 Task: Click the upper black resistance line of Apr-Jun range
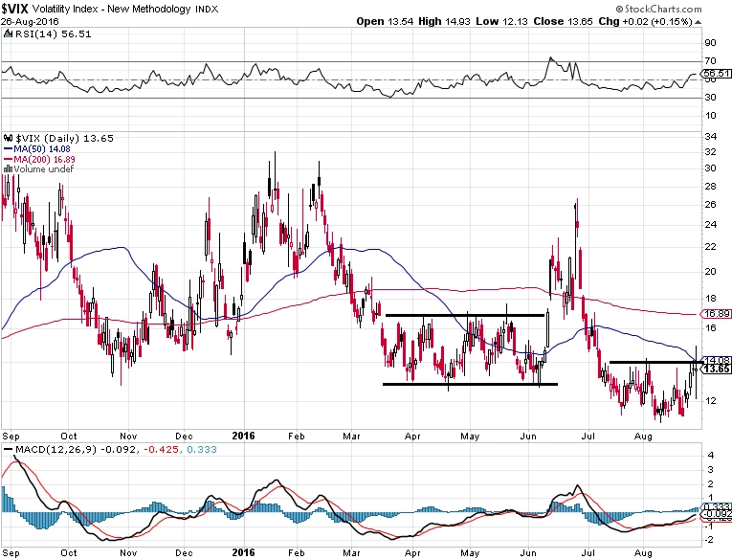click(465, 315)
